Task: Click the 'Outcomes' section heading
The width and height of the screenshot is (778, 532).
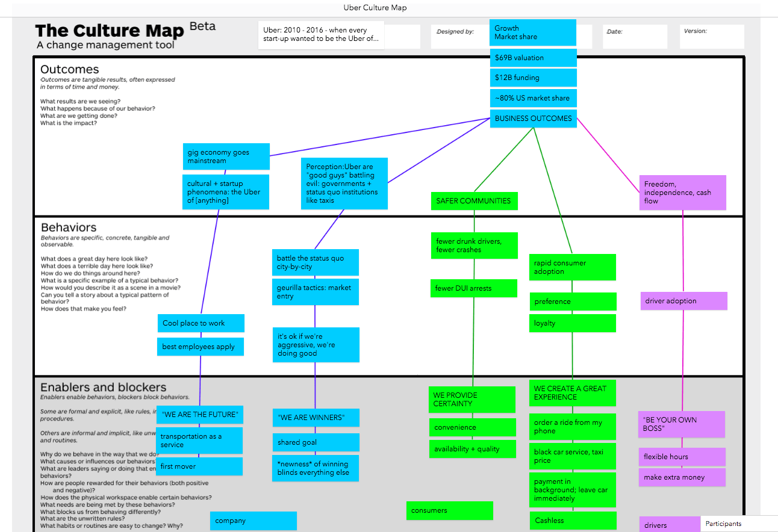Action: pos(70,69)
